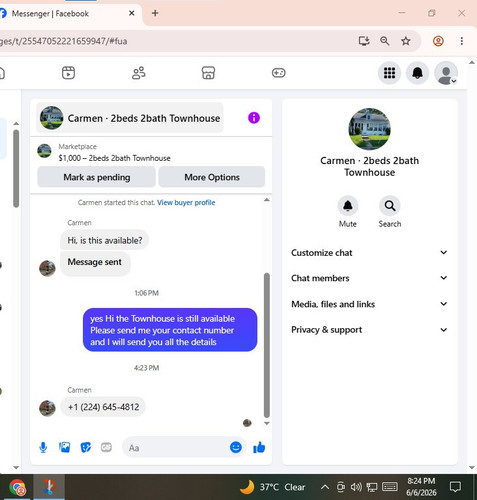477x500 pixels.
Task: Open View buyer profile link
Action: [186, 202]
